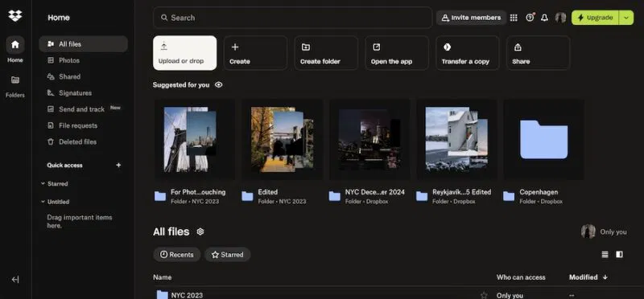The width and height of the screenshot is (644, 299).
Task: Open the Copenhagen folder thumbnail
Action: tap(544, 139)
